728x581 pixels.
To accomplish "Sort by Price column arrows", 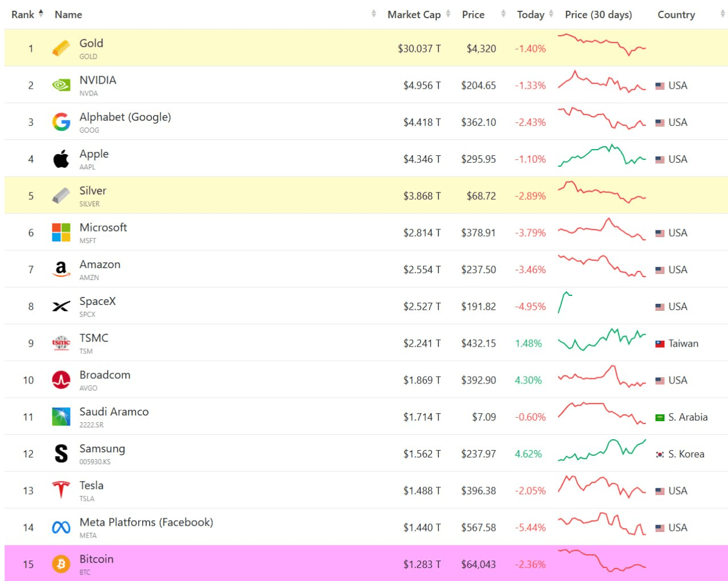I will point(503,14).
